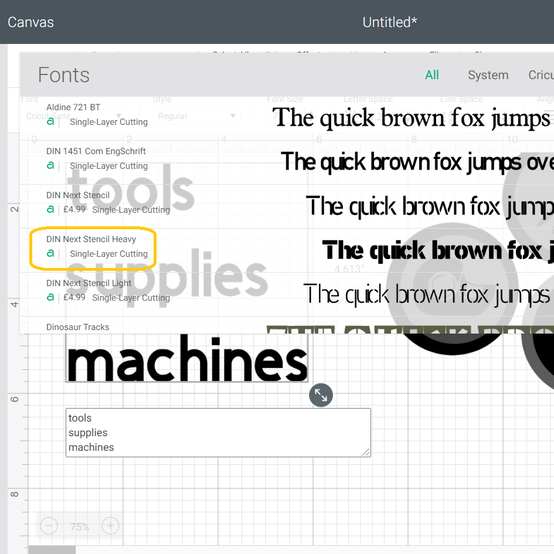This screenshot has height=554, width=554.
Task: Zoom in with the plus button
Action: coord(111,526)
